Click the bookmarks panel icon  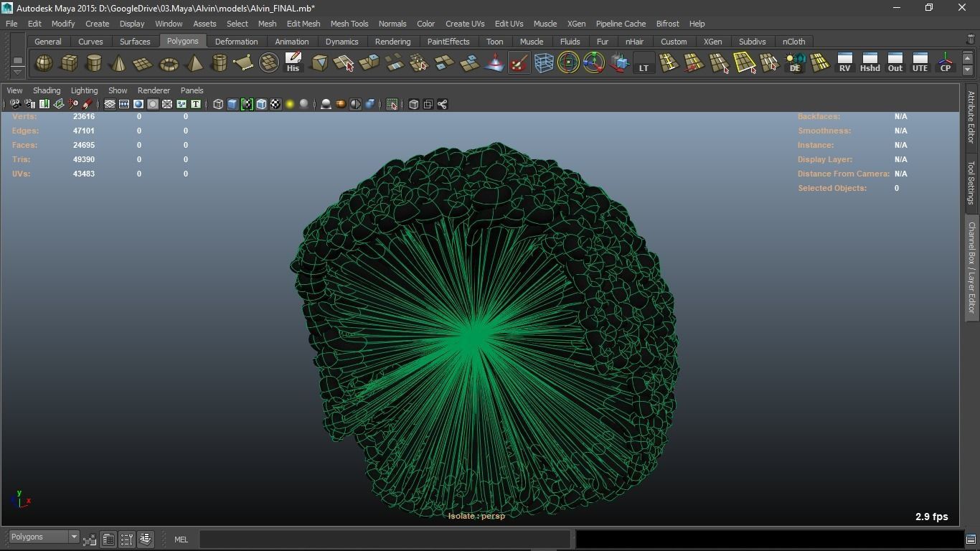click(44, 105)
